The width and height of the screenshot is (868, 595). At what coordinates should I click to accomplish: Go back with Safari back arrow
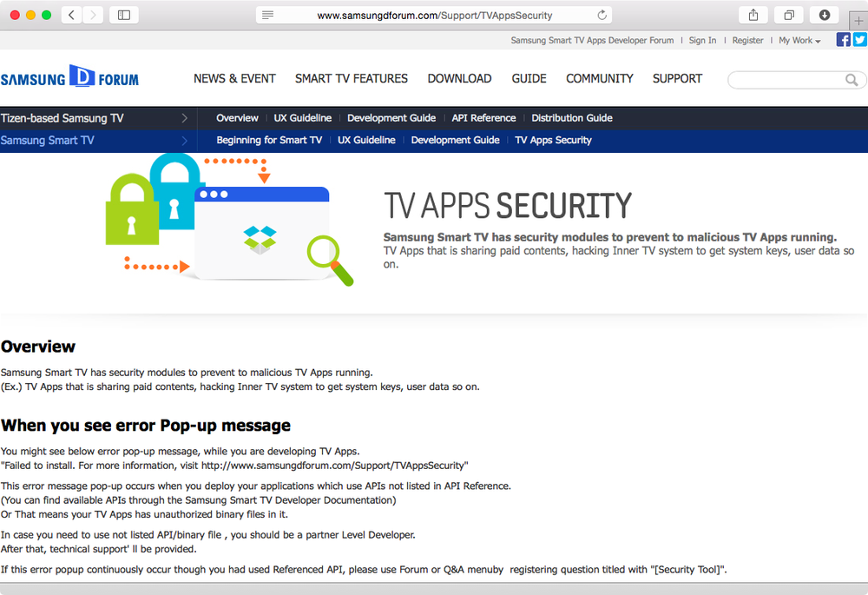[x=71, y=15]
